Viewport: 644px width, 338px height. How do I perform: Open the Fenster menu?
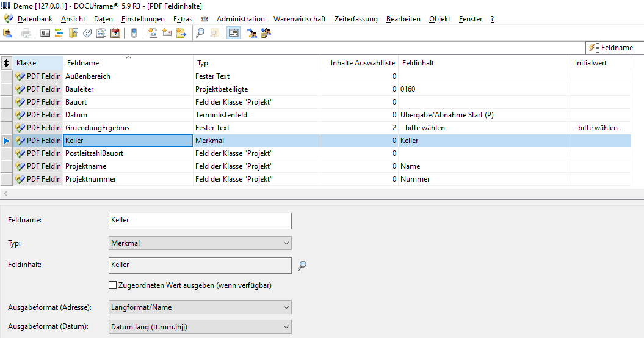(471, 19)
